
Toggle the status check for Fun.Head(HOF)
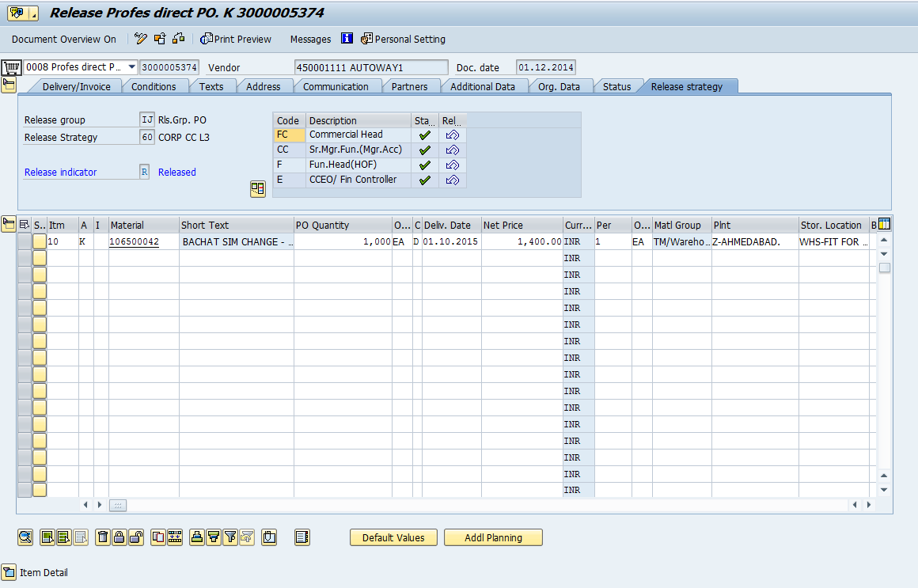tap(424, 165)
